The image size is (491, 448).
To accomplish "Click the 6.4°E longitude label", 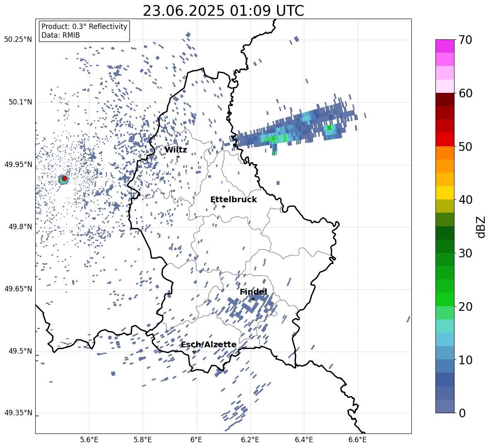I will point(304,440).
